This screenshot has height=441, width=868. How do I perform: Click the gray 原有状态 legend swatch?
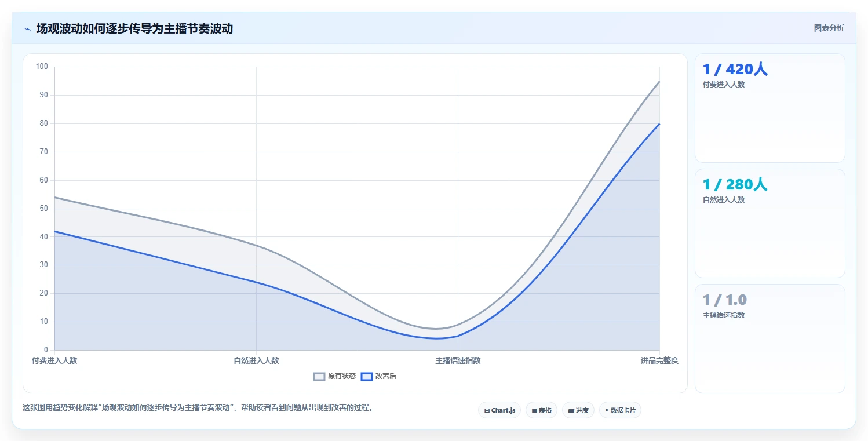click(319, 376)
